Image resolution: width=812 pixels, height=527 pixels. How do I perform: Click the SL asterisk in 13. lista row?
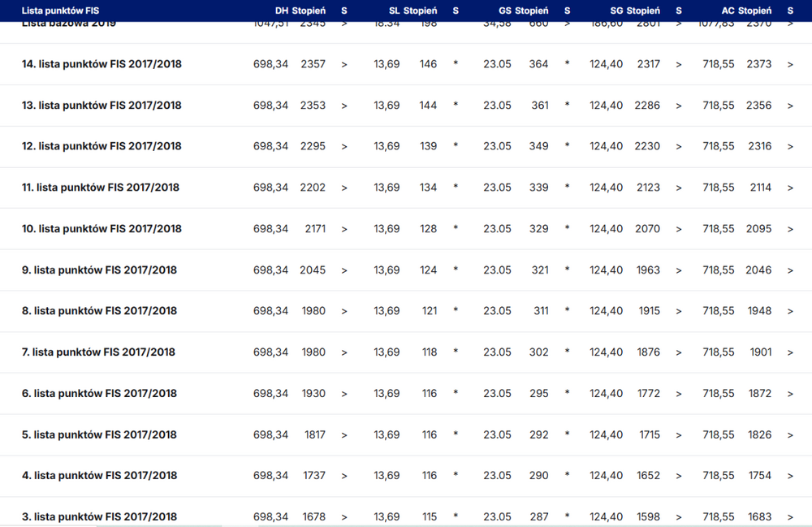[x=456, y=106]
